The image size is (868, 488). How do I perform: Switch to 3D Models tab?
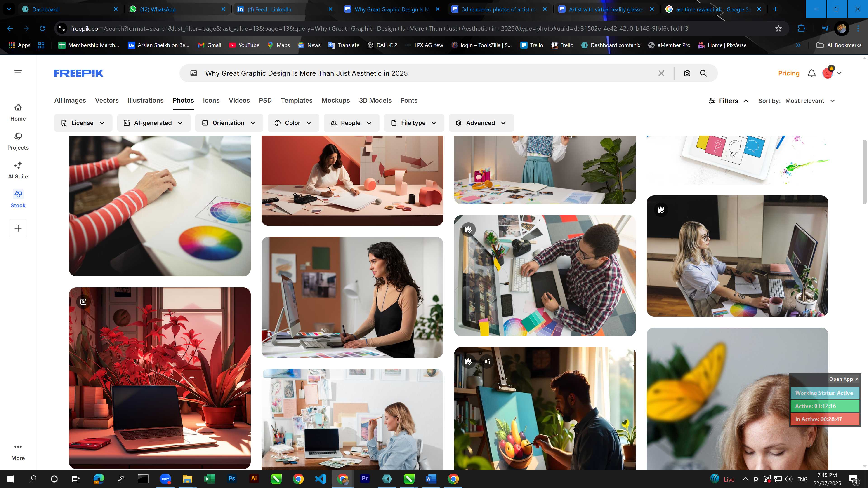click(x=375, y=100)
